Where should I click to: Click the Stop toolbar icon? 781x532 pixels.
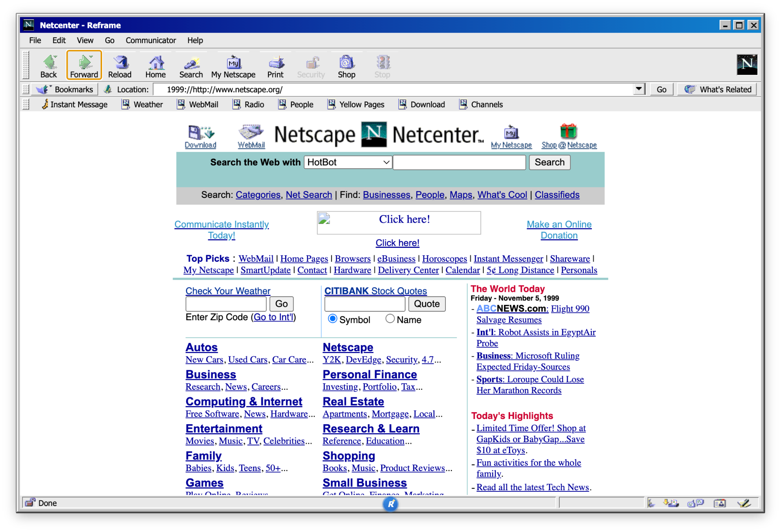382,66
